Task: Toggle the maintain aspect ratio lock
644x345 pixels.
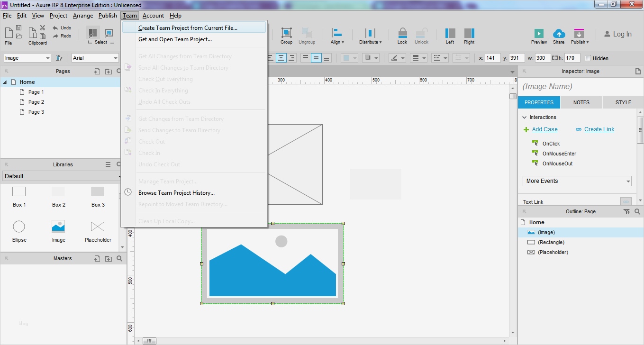Action: pos(555,58)
